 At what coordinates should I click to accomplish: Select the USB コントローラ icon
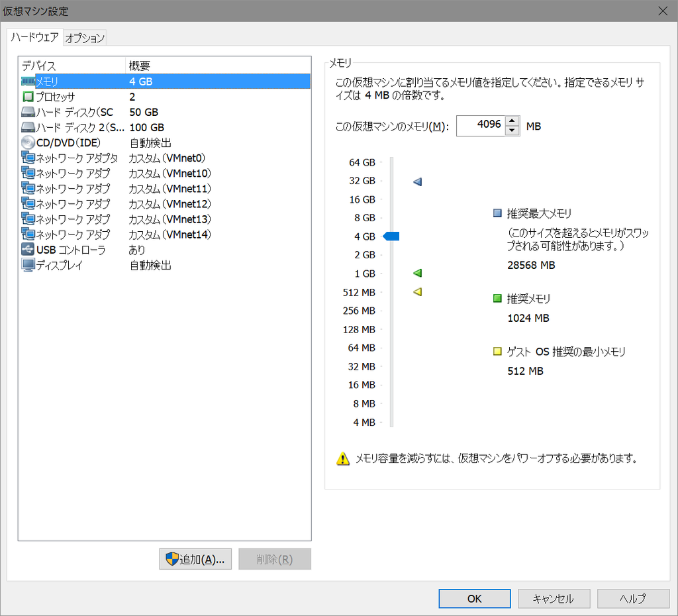[28, 250]
